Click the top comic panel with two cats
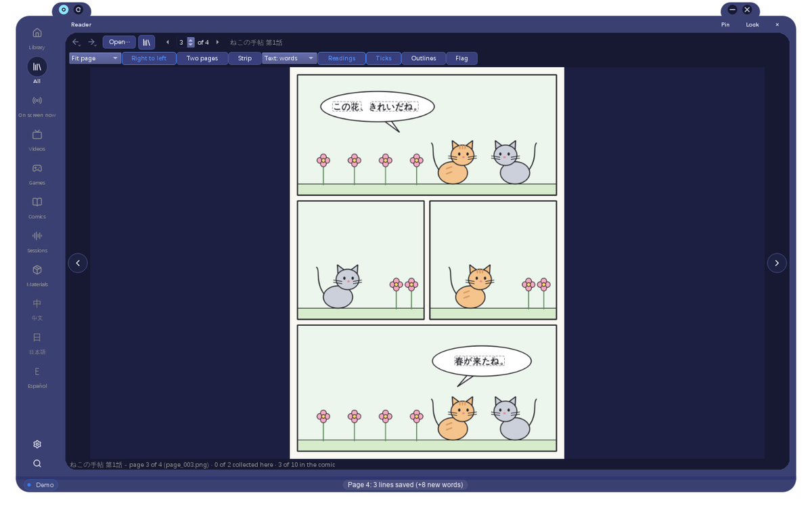The height and width of the screenshot is (508, 812). click(x=427, y=135)
